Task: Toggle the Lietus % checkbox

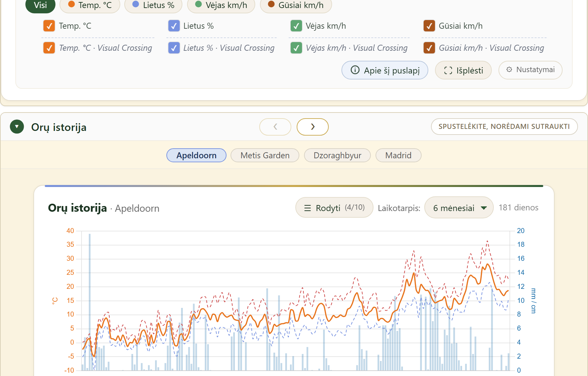Action: 174,26
